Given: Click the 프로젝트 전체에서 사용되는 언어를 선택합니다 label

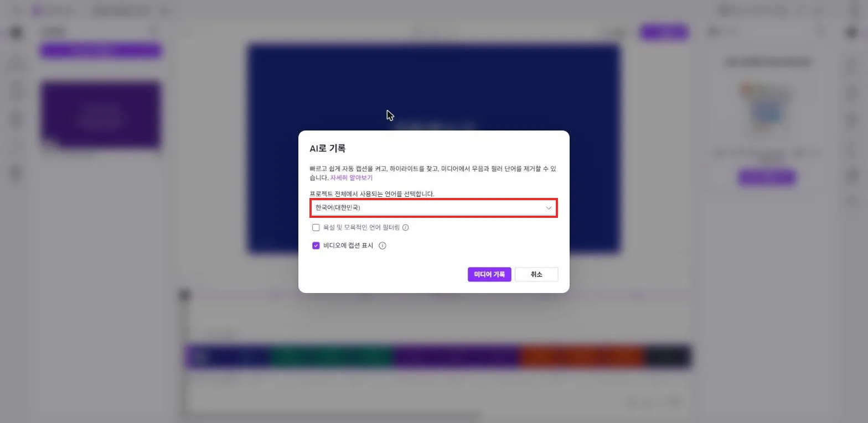Looking at the screenshot, I should (372, 194).
